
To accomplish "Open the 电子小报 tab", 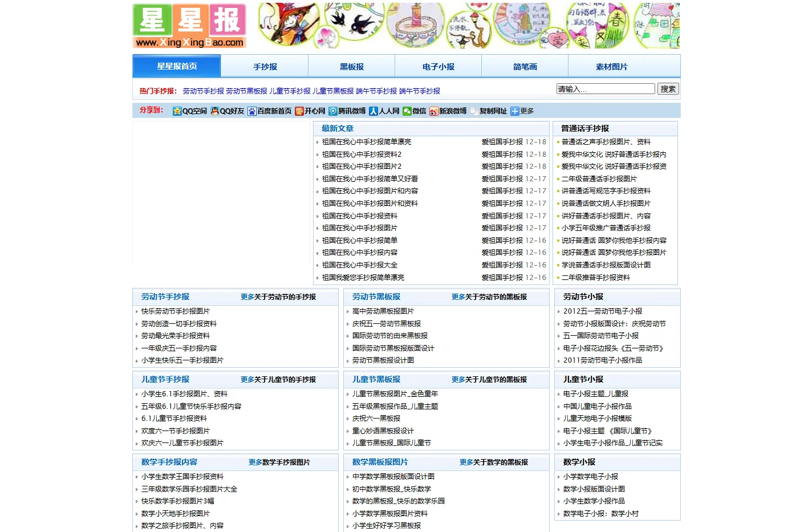I will pos(438,67).
